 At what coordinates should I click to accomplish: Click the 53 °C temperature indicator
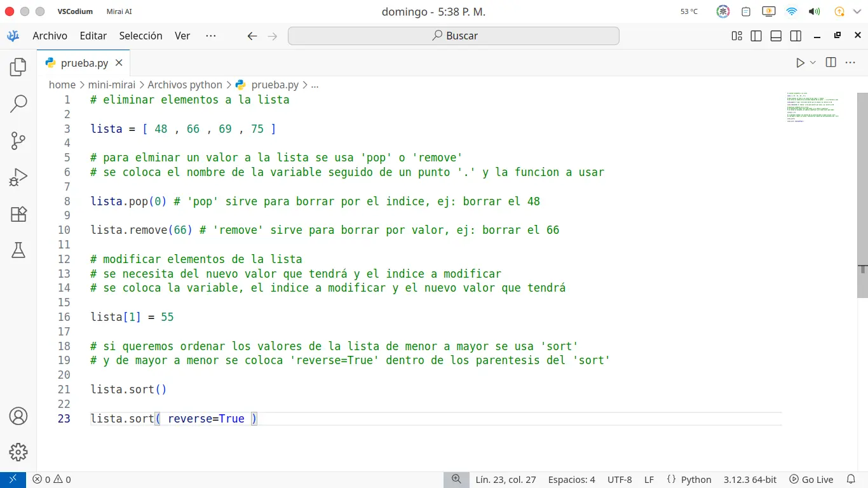[x=689, y=11]
